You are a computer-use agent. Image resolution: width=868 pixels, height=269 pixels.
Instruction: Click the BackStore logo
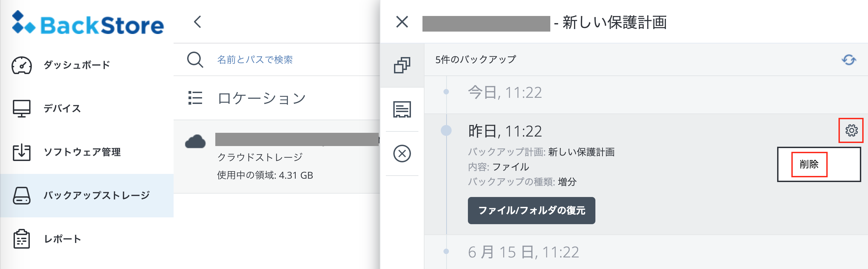click(x=87, y=23)
